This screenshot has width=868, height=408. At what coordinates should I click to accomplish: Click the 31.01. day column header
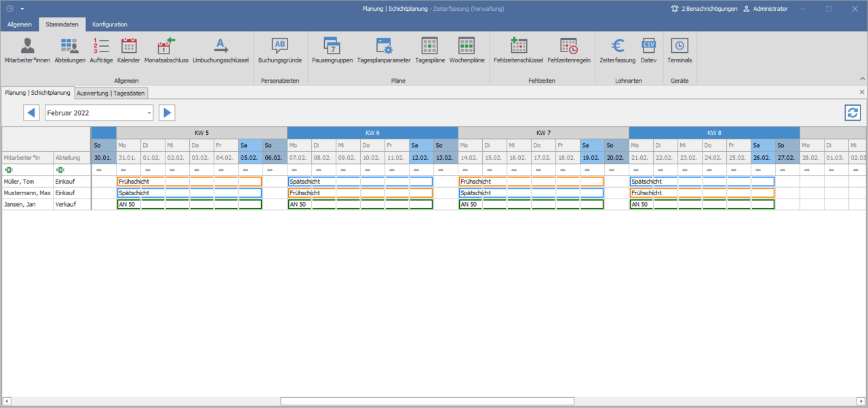[128, 157]
